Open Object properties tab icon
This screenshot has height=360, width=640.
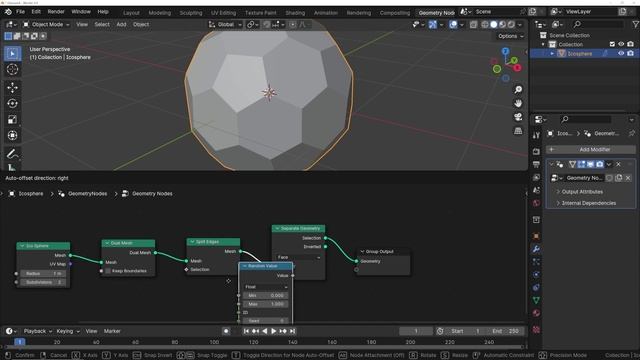pos(536,236)
